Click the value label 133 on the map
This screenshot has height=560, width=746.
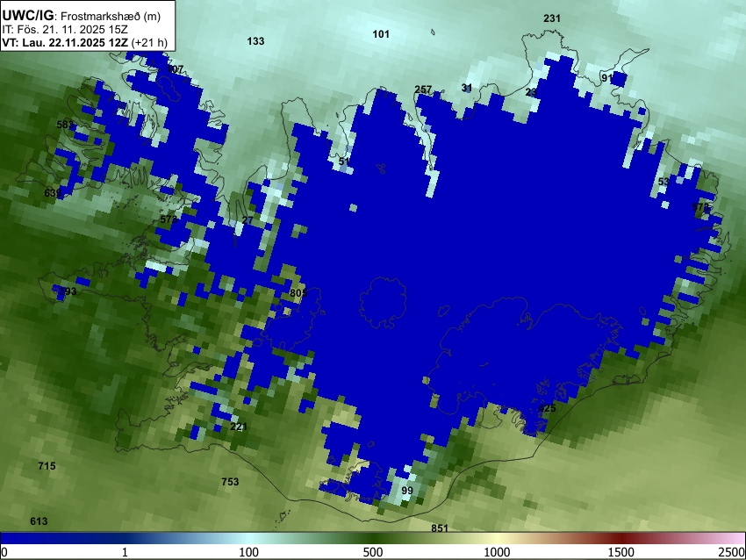(255, 41)
